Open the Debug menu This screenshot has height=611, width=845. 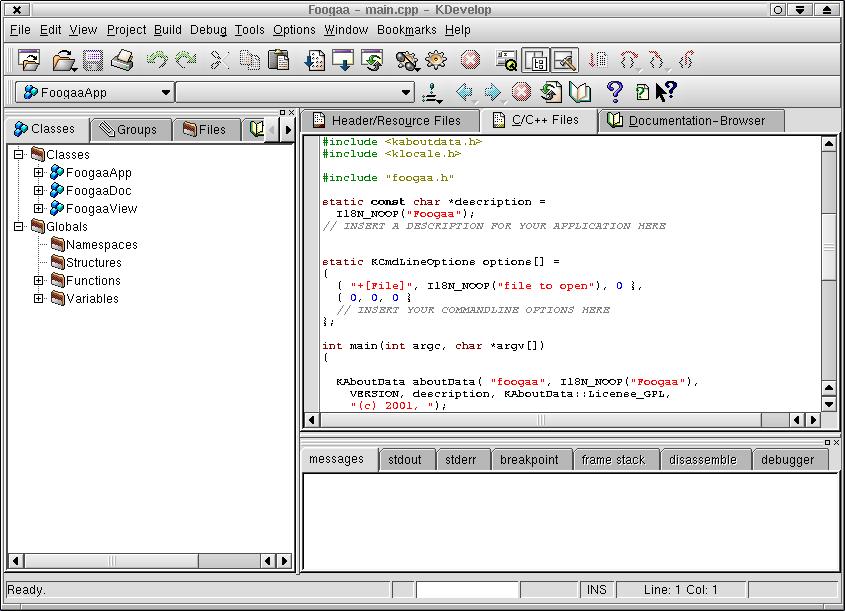tap(208, 30)
